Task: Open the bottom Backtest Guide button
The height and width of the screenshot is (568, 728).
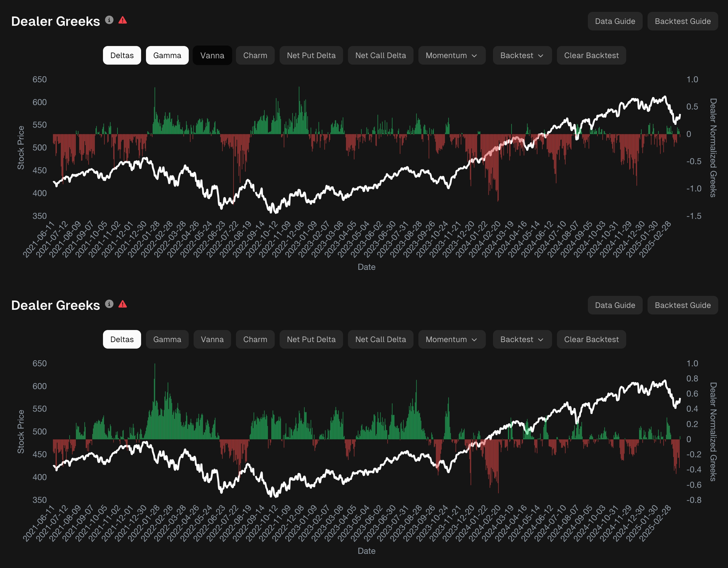Action: click(x=682, y=305)
